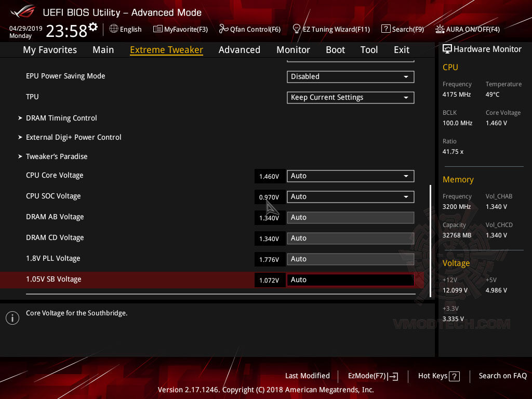The height and width of the screenshot is (399, 532).
Task: Click the Search question mark icon
Action: 386,29
